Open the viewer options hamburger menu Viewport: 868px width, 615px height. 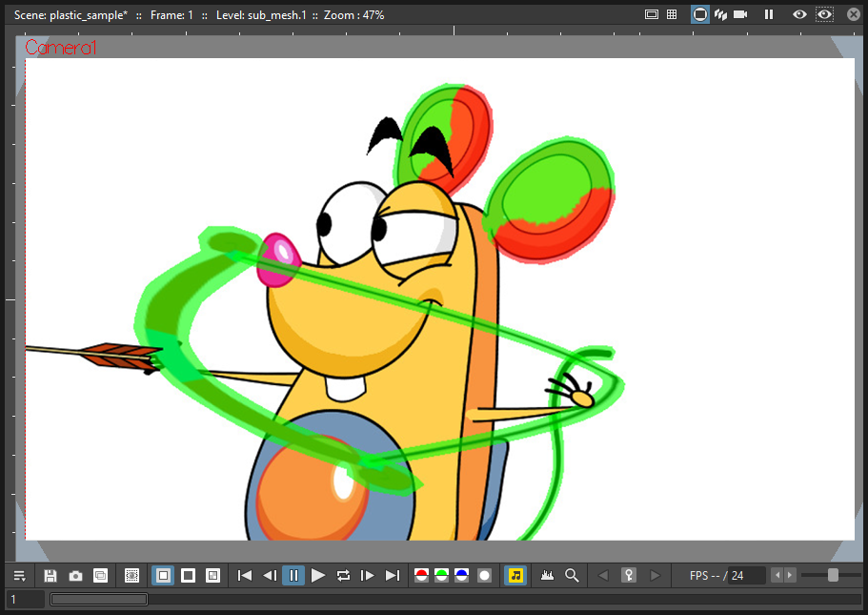point(19,576)
